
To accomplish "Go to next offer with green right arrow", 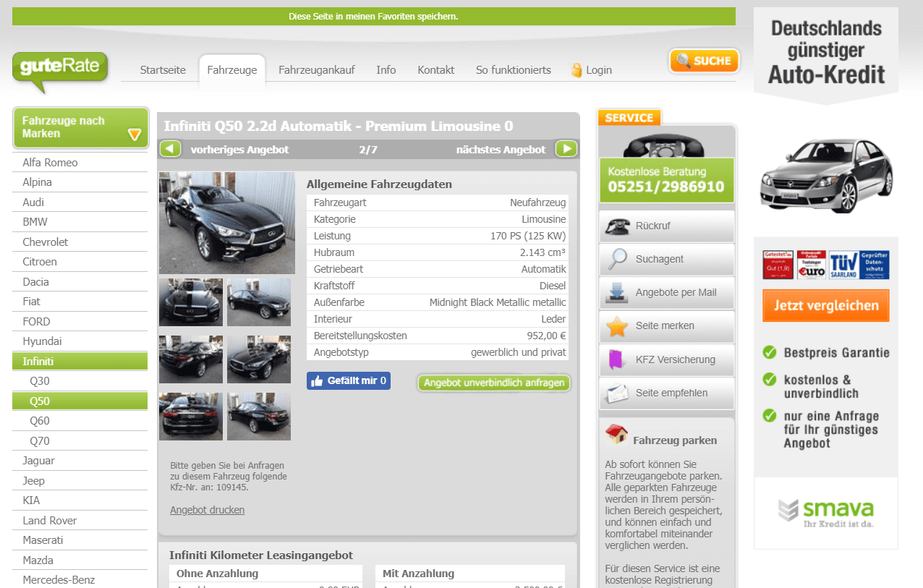I will click(x=566, y=149).
